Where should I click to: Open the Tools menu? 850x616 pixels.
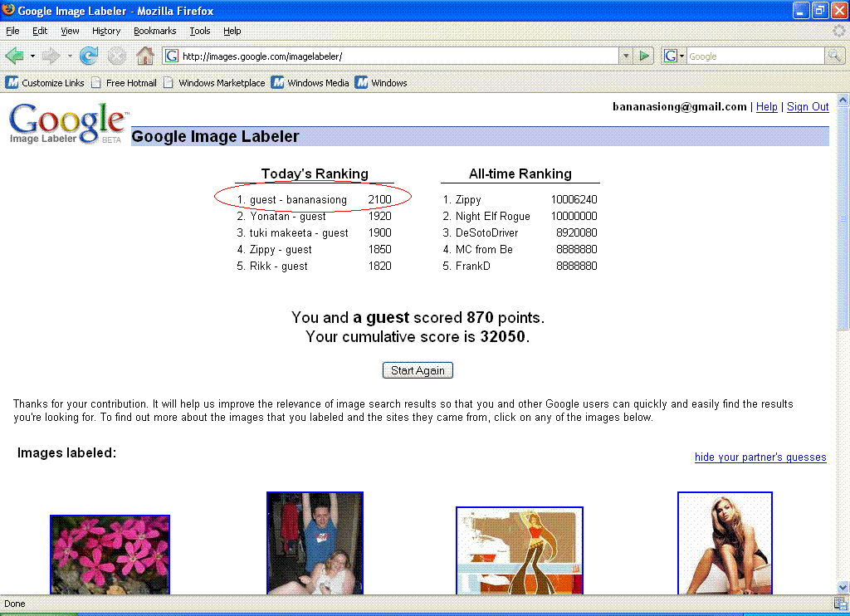200,31
